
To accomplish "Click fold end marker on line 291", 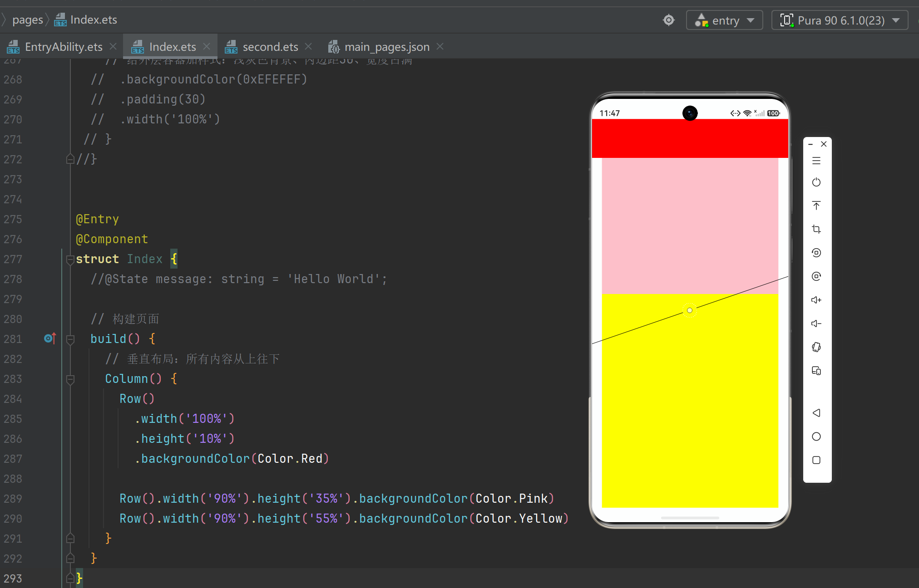I will point(70,538).
